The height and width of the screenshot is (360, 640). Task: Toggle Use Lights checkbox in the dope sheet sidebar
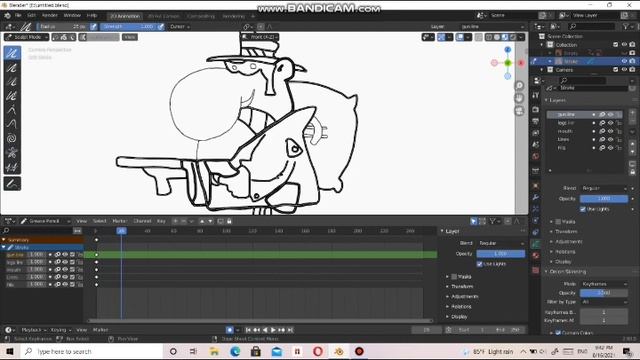480,264
